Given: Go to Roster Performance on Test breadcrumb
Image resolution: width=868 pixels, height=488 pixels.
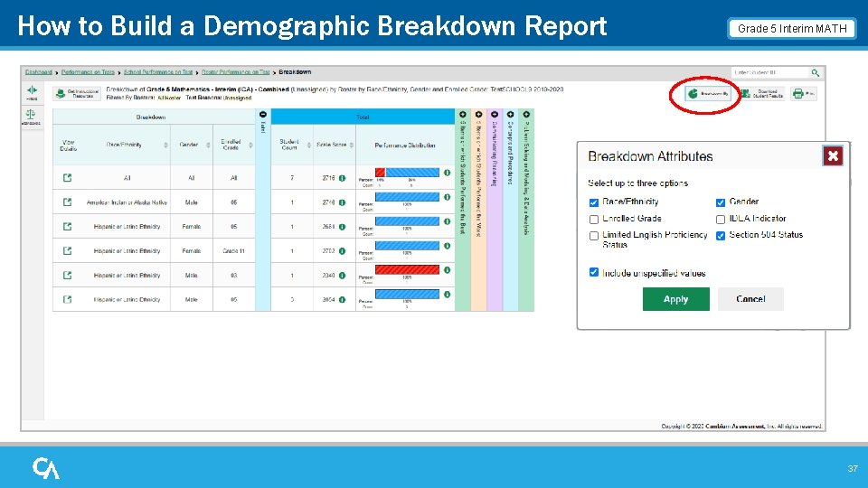Looking at the screenshot, I should pyautogui.click(x=235, y=72).
